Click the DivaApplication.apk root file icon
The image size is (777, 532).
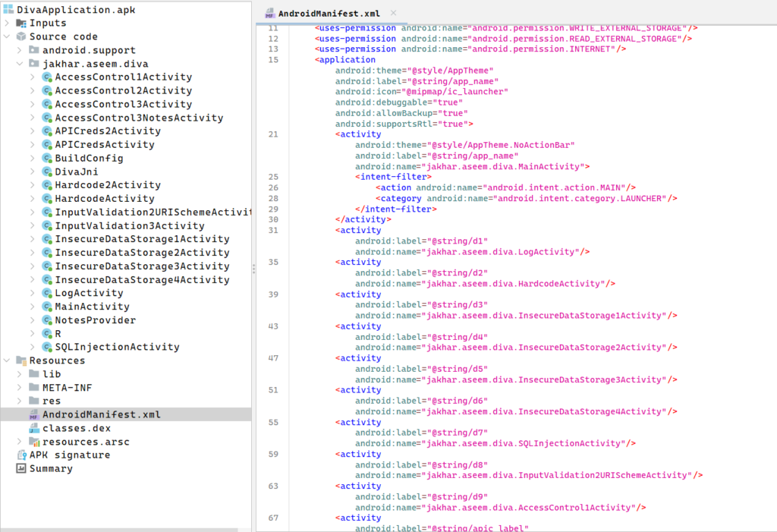[x=8, y=9]
